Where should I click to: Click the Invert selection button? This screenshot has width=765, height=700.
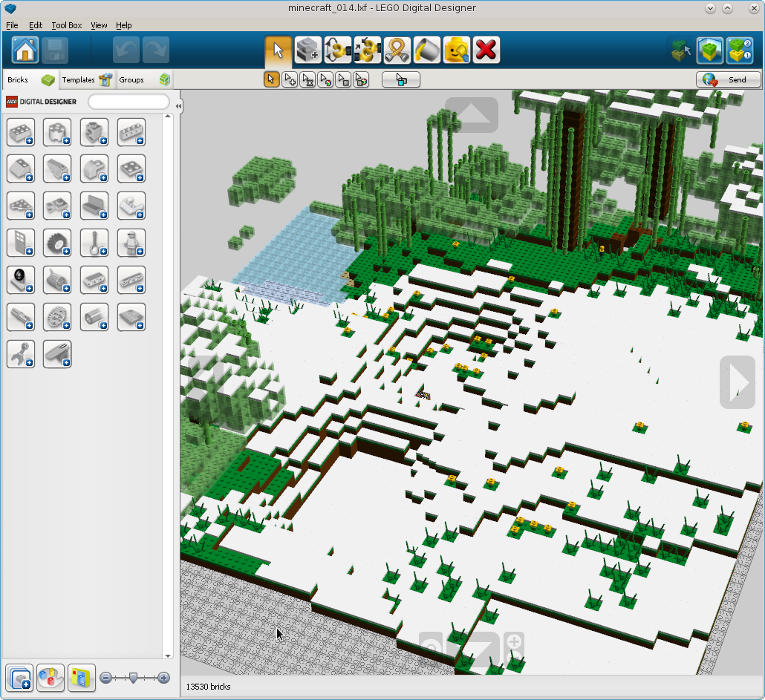coord(401,79)
